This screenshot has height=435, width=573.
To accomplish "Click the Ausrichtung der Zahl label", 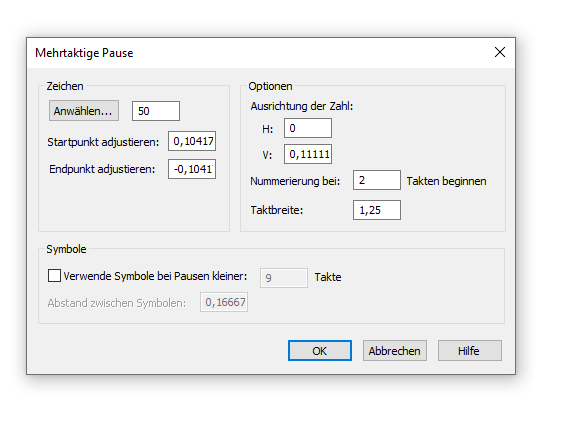I will pos(301,106).
